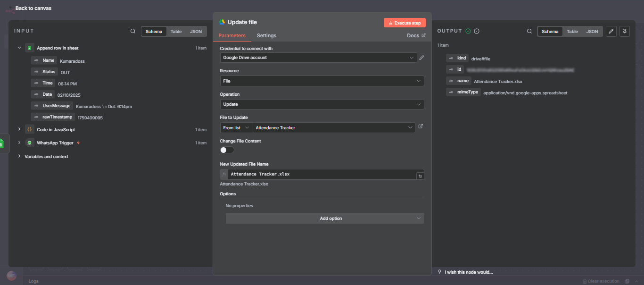
Task: Click the New Updated File Name input field
Action: pyautogui.click(x=321, y=174)
